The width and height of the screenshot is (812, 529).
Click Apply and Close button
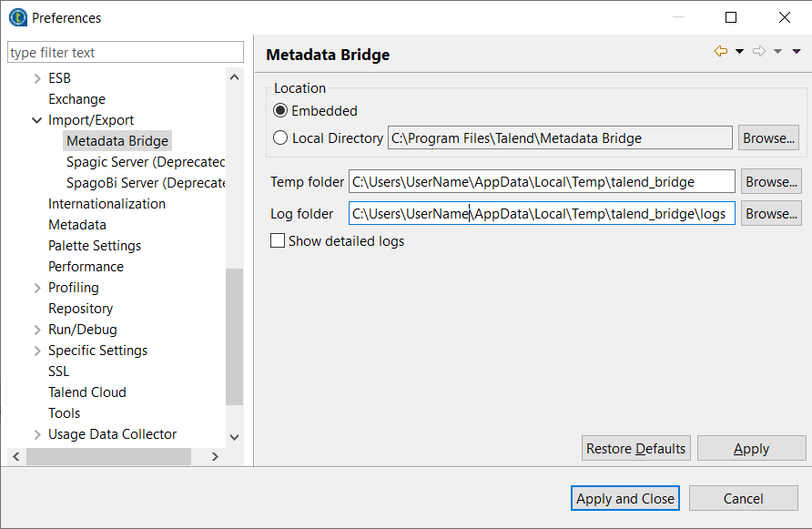point(625,498)
